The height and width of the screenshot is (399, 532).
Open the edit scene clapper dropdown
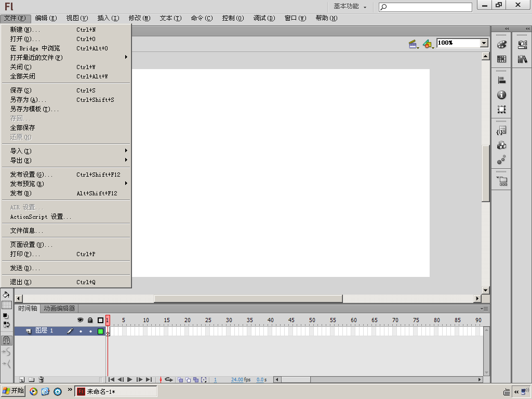[414, 44]
